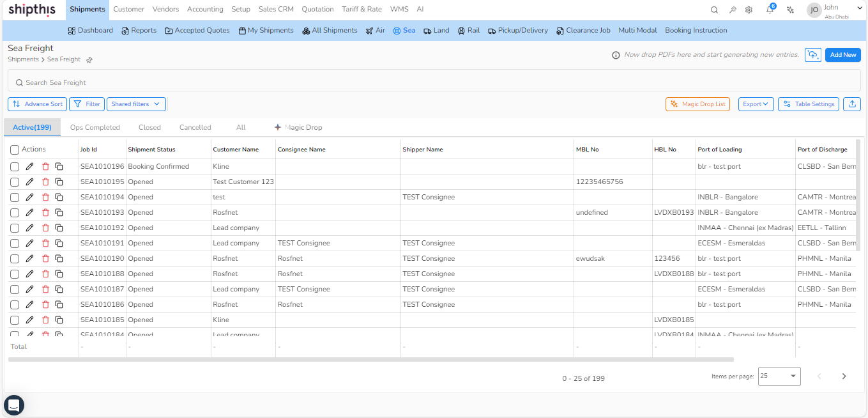This screenshot has width=868, height=418.
Task: Select the checkbox on row SEA1010188
Action: pos(15,274)
